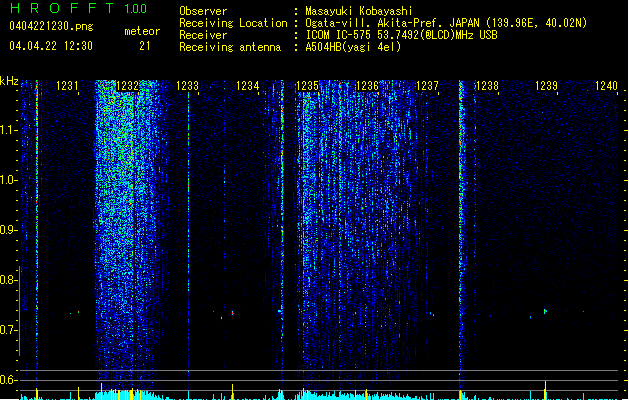This screenshot has height=400, width=629.
Task: Click the 0.9 kHz axis tick label
Action: (x=8, y=230)
